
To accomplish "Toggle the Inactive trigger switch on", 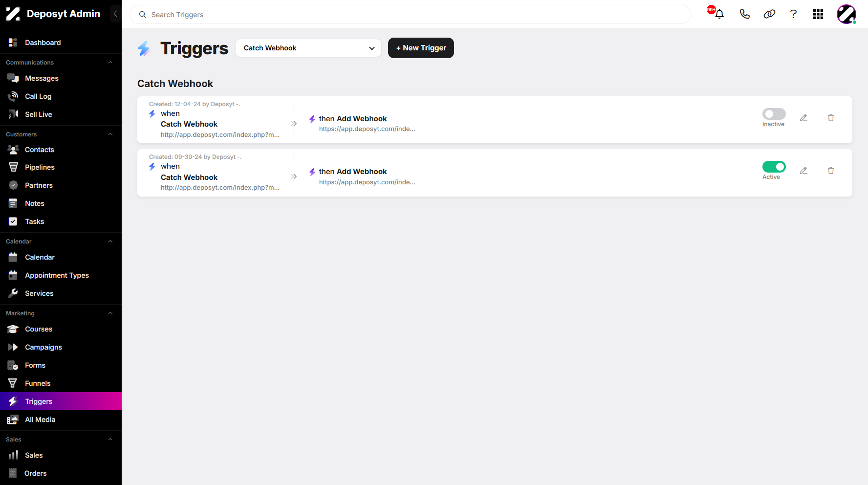I will [774, 114].
